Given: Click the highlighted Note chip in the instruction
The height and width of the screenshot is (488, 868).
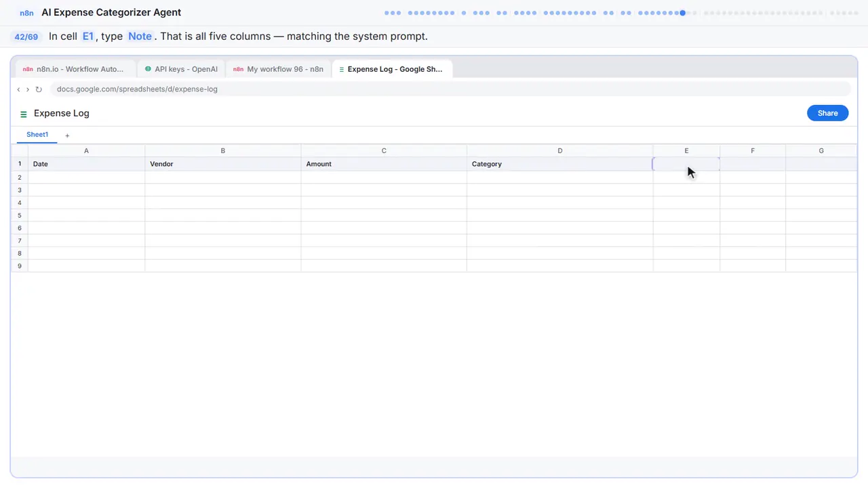Looking at the screenshot, I should (140, 37).
